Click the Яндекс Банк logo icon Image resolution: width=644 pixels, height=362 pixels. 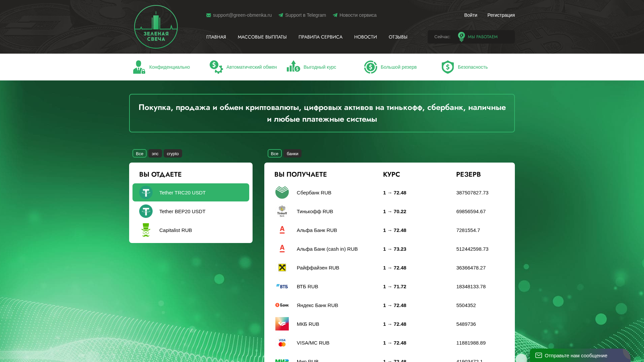point(282,305)
